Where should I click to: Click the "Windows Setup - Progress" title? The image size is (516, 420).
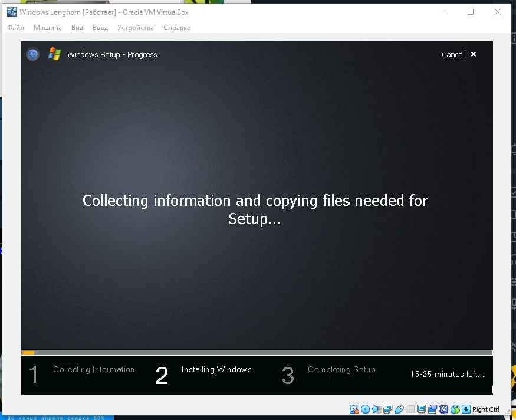[x=112, y=54]
